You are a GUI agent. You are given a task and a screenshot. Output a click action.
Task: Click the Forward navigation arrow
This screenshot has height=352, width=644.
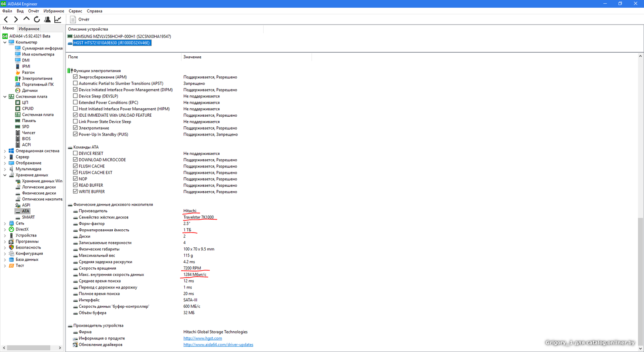click(x=16, y=19)
